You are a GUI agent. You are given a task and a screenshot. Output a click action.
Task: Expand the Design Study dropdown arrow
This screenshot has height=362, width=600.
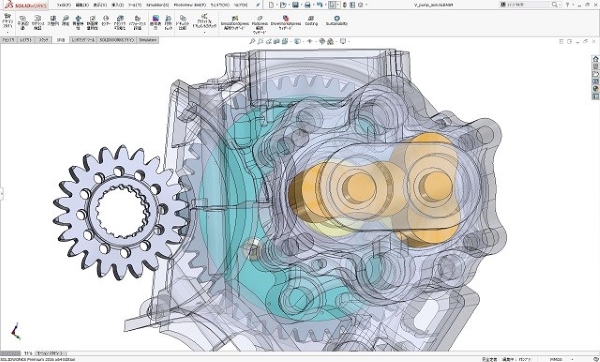(8, 33)
